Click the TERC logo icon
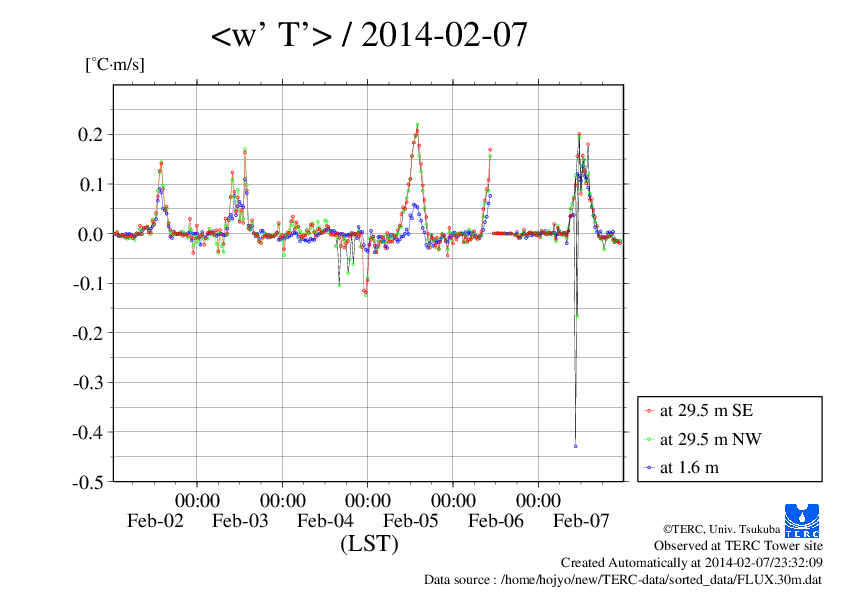The height and width of the screenshot is (595, 842). coord(802,520)
